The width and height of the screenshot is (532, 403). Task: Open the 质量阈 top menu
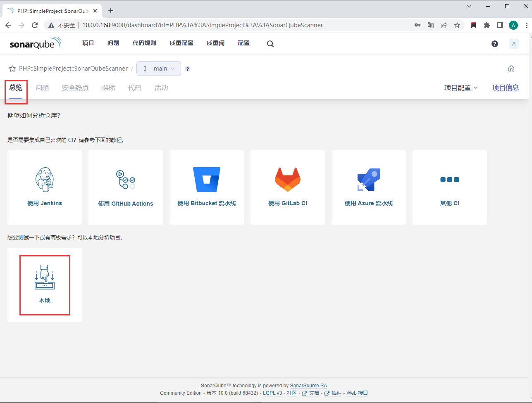pyautogui.click(x=215, y=43)
